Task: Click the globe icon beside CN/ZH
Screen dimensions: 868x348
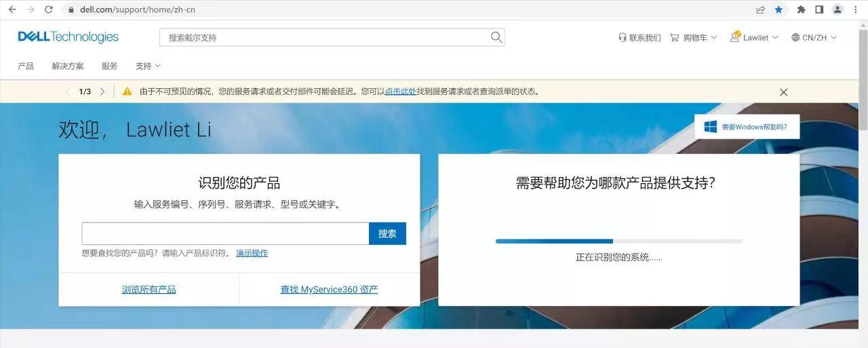Action: (795, 37)
